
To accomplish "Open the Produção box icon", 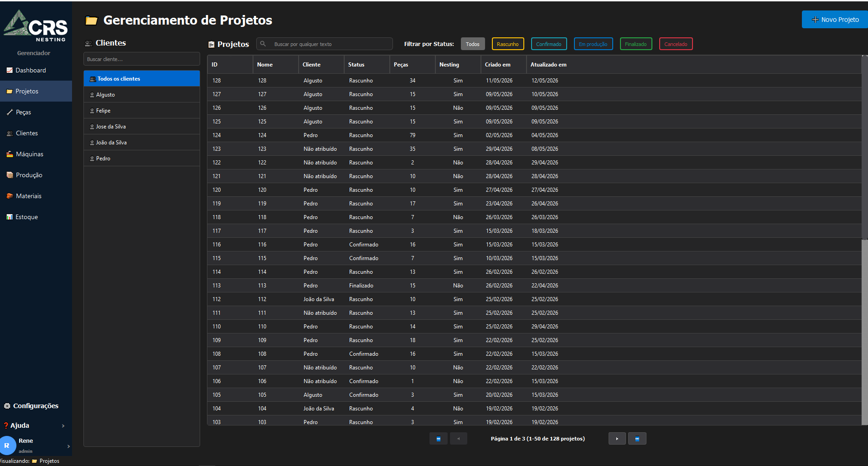I will (x=10, y=175).
